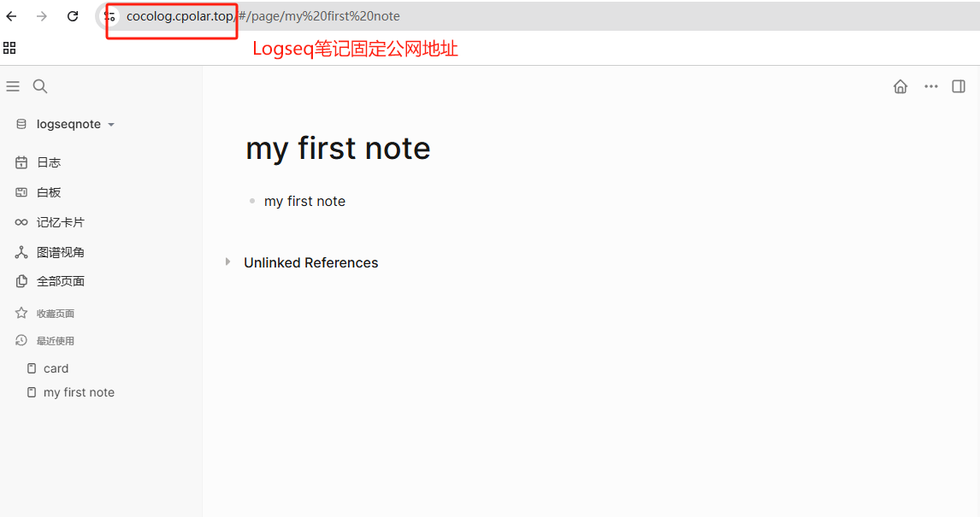Collapse the left sidebar with hamburger icon

point(13,85)
